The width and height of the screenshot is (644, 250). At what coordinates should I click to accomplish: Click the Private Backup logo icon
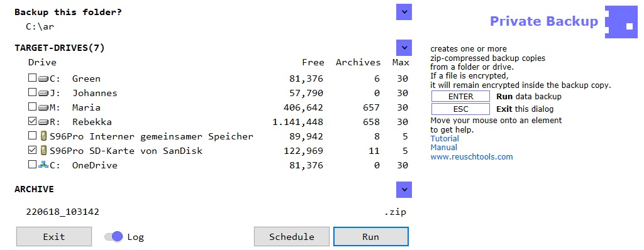pyautogui.click(x=621, y=22)
